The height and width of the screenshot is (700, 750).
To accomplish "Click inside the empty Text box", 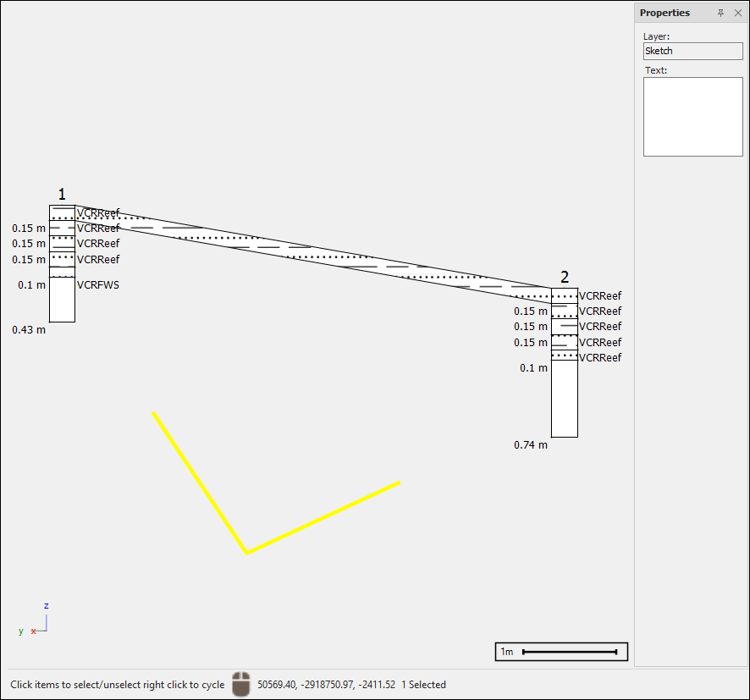I will [692, 117].
